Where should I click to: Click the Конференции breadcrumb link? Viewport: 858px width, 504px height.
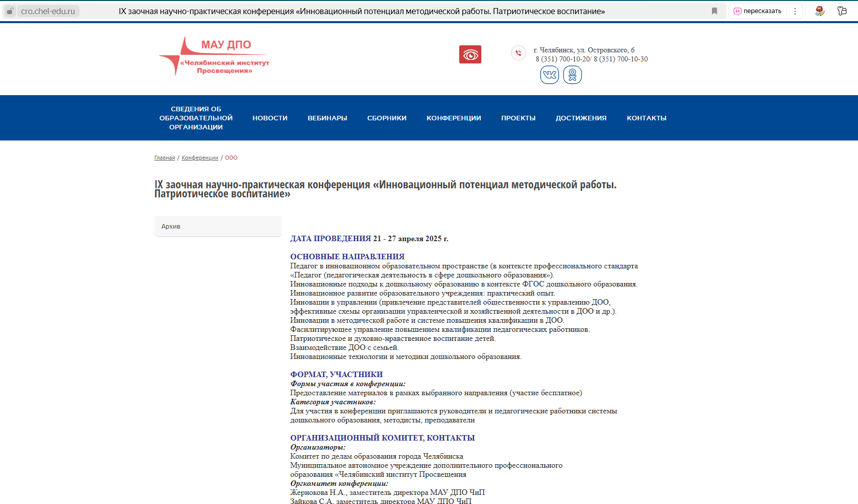(x=200, y=158)
